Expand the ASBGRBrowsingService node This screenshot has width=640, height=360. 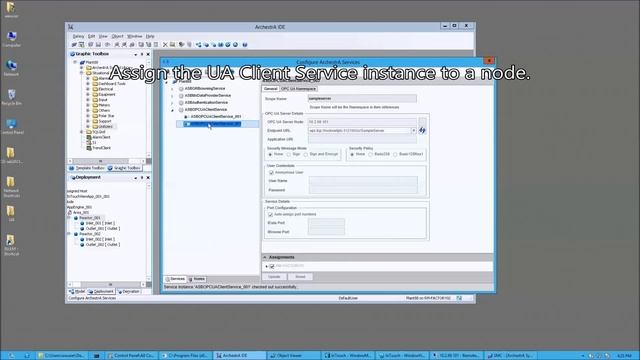point(172,89)
